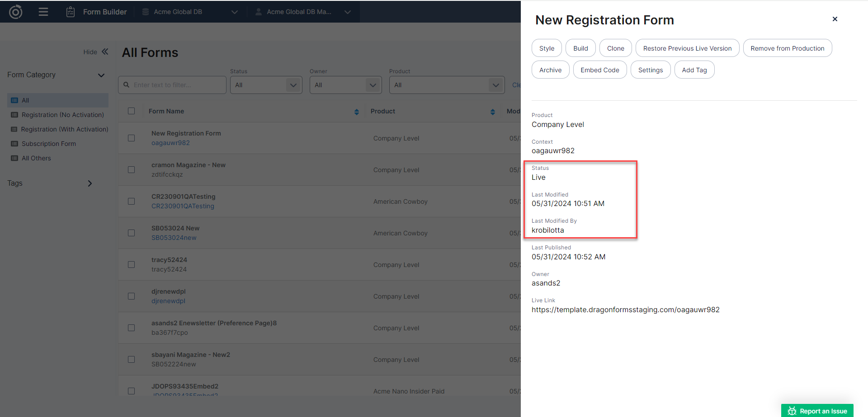Expand the Tags section
This screenshot has height=417, width=868.
pos(90,183)
